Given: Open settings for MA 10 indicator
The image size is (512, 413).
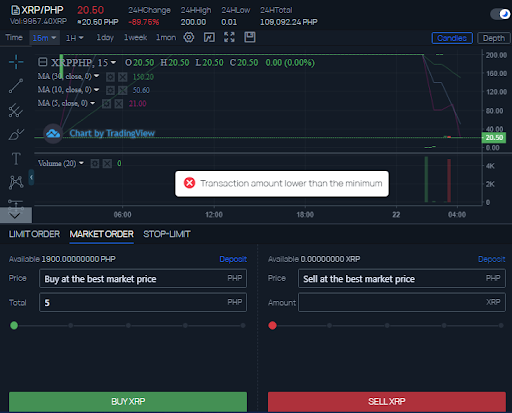Looking at the screenshot, I should click(x=110, y=90).
